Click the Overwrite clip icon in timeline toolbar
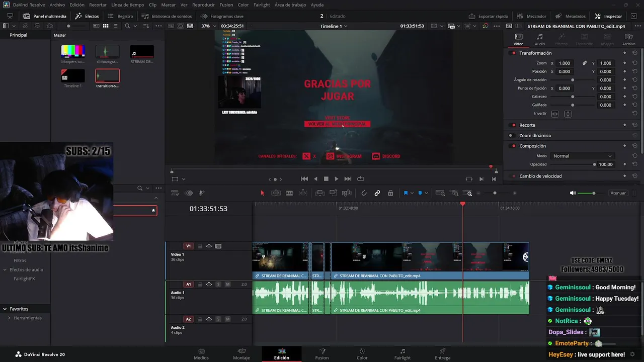The width and height of the screenshot is (644, 362). (x=333, y=193)
